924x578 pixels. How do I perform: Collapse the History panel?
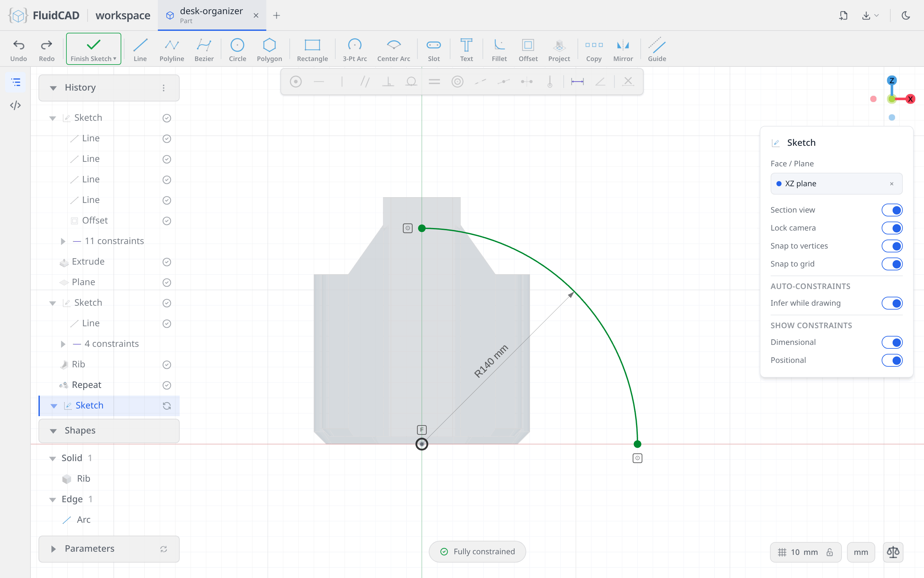pyautogui.click(x=53, y=88)
